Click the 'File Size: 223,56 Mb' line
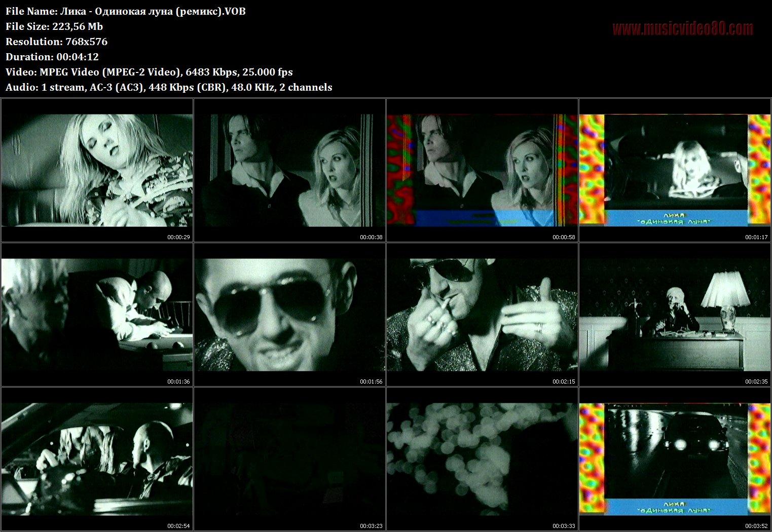Screen dimensions: 772x532 tap(54, 26)
